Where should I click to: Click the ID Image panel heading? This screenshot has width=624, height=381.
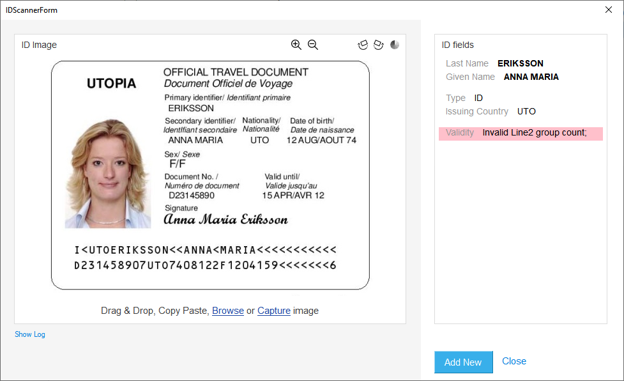point(39,45)
